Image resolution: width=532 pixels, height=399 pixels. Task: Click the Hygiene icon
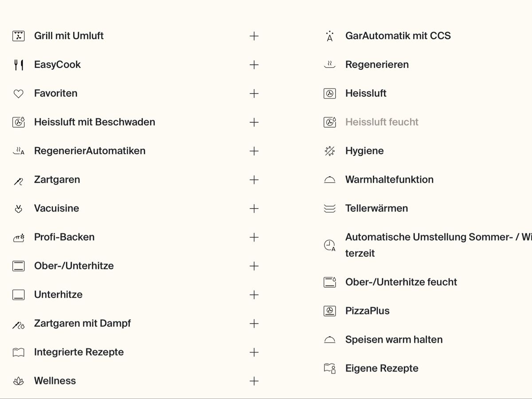click(x=329, y=151)
